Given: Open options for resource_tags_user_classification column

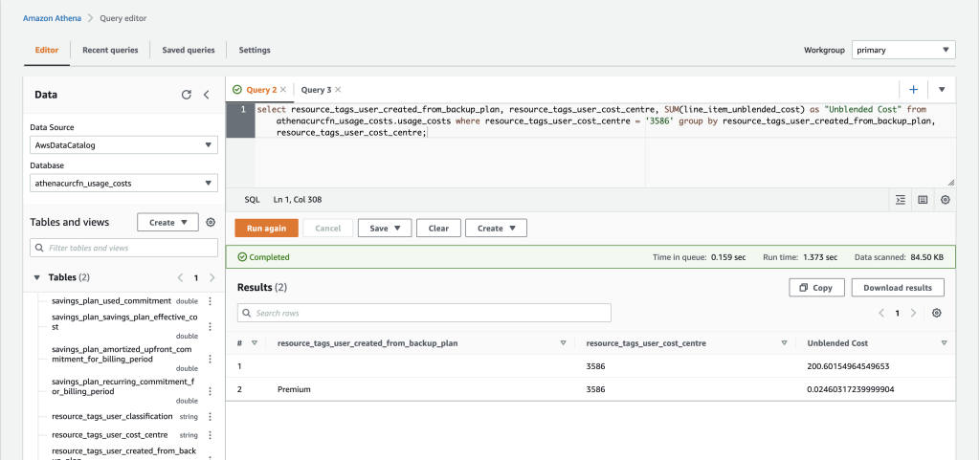Looking at the screenshot, I should (210, 417).
